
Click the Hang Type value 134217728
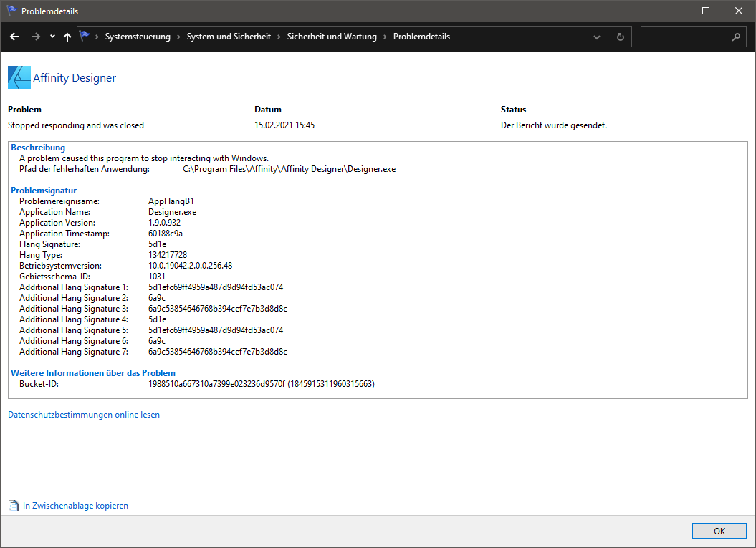(x=168, y=255)
